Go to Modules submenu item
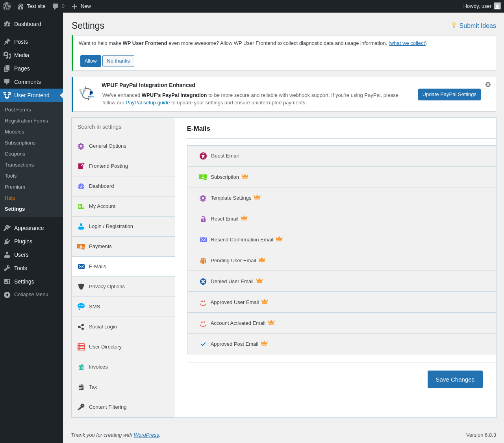This screenshot has height=443, width=504. tap(31, 132)
